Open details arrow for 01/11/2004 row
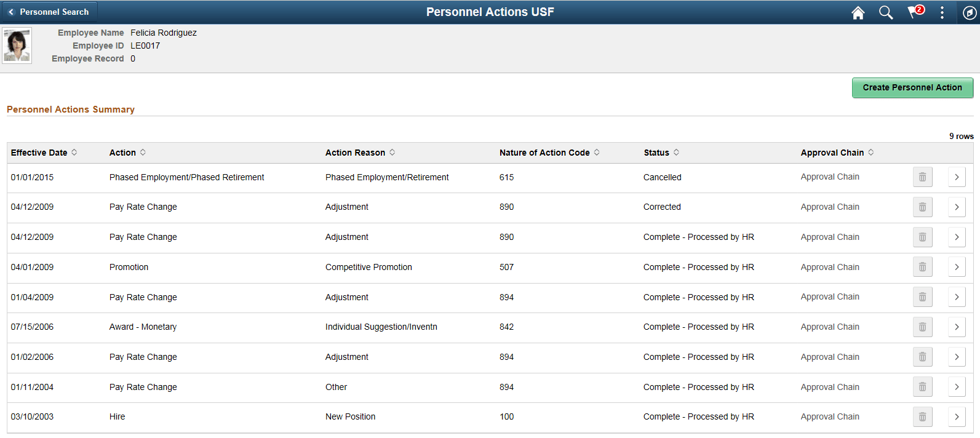Viewport: 980px width, 438px height. [957, 387]
